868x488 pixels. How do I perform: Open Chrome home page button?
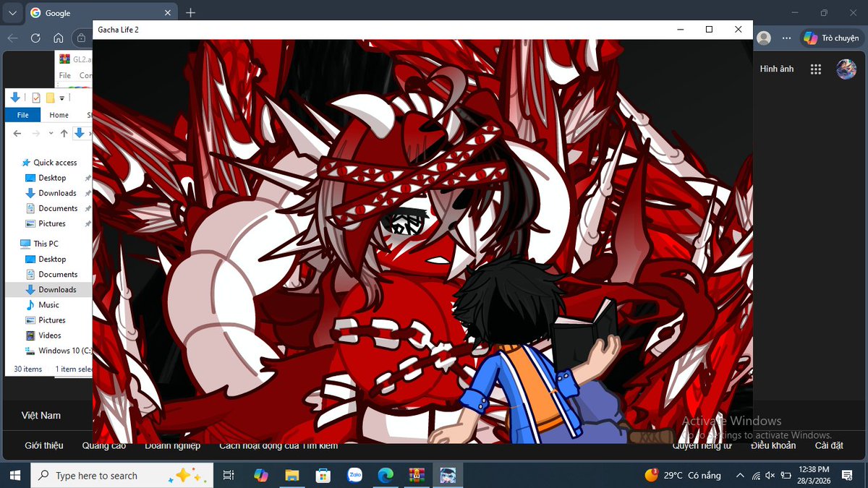(x=58, y=38)
